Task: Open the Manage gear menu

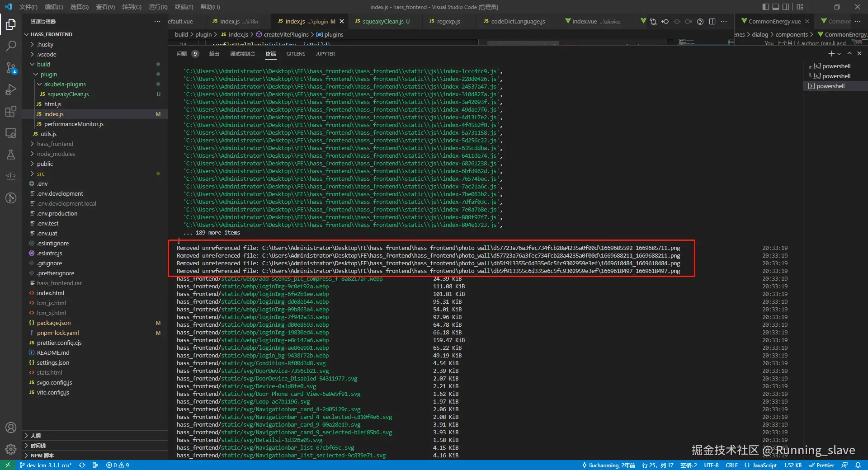Action: click(x=11, y=449)
